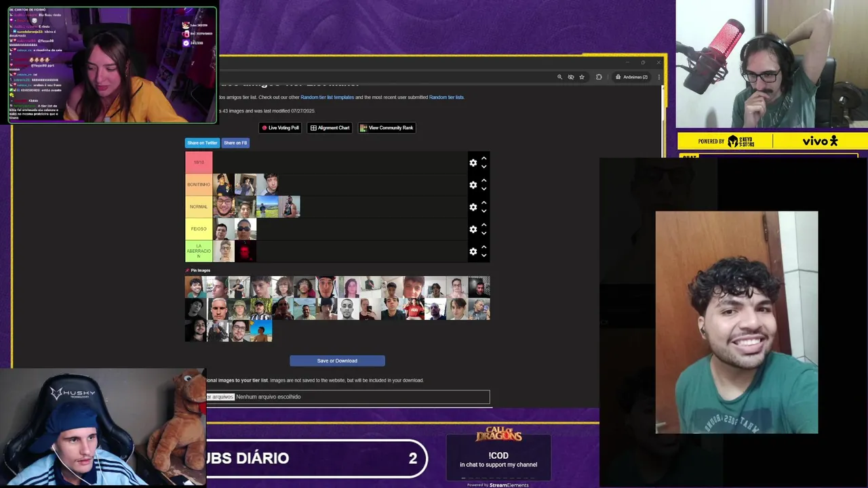Select the first photo in NORMAL tier
The image size is (868, 488).
click(224, 207)
